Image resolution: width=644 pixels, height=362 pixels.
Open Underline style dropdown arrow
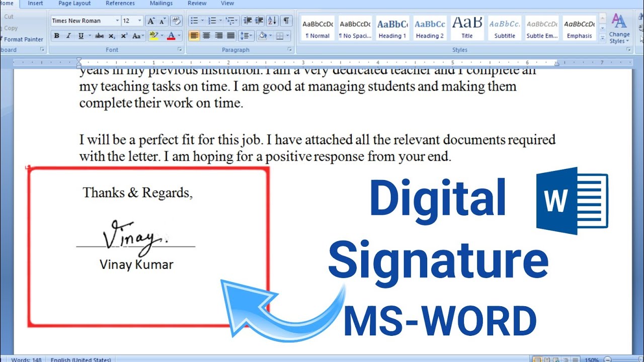[90, 36]
